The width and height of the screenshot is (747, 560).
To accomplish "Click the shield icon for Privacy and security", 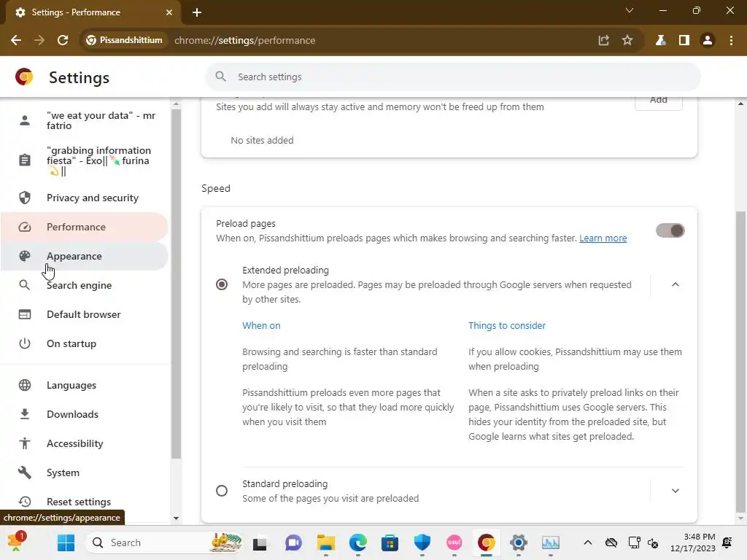I will [x=25, y=198].
